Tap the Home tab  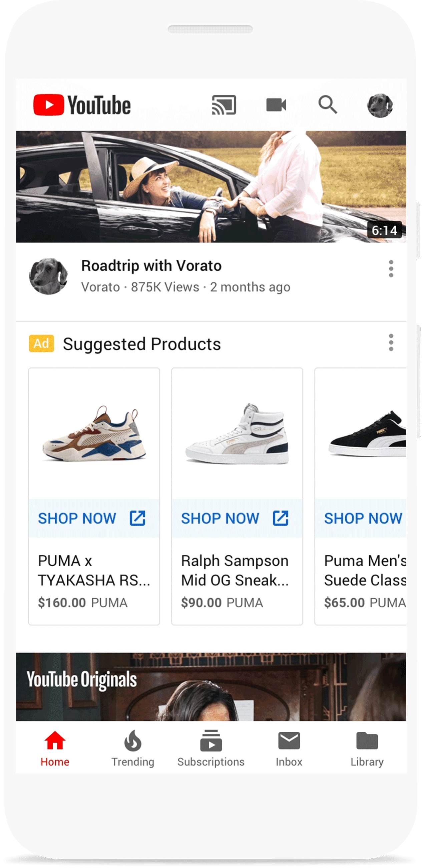point(55,749)
